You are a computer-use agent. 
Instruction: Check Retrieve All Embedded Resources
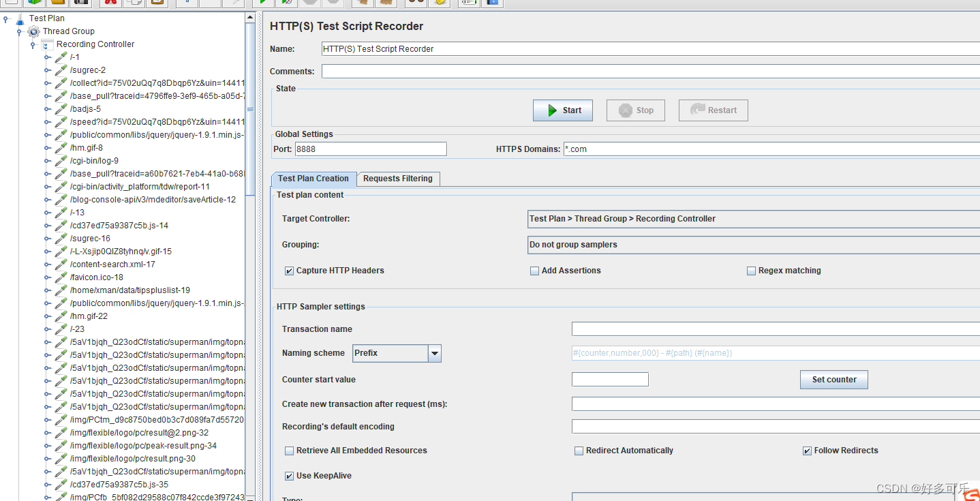point(289,451)
